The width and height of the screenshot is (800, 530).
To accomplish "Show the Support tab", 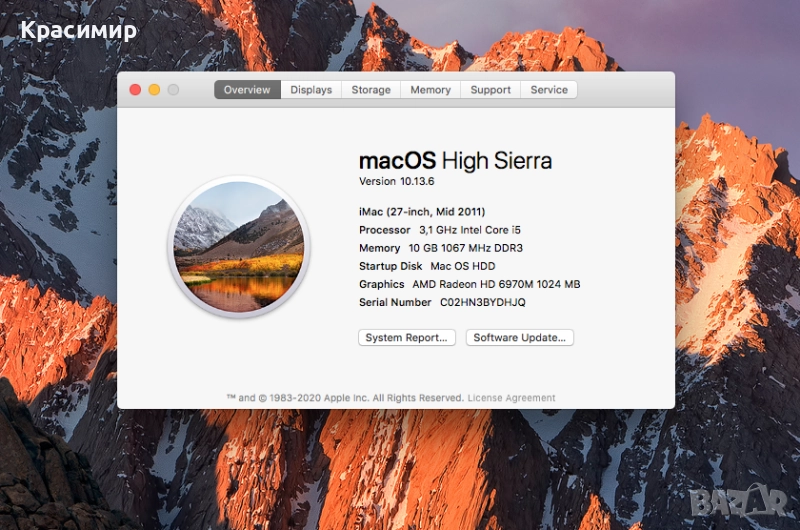I will (x=490, y=90).
